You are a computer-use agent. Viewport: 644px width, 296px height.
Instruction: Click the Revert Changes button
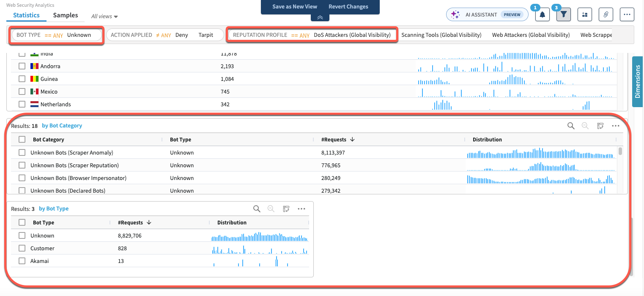click(348, 7)
